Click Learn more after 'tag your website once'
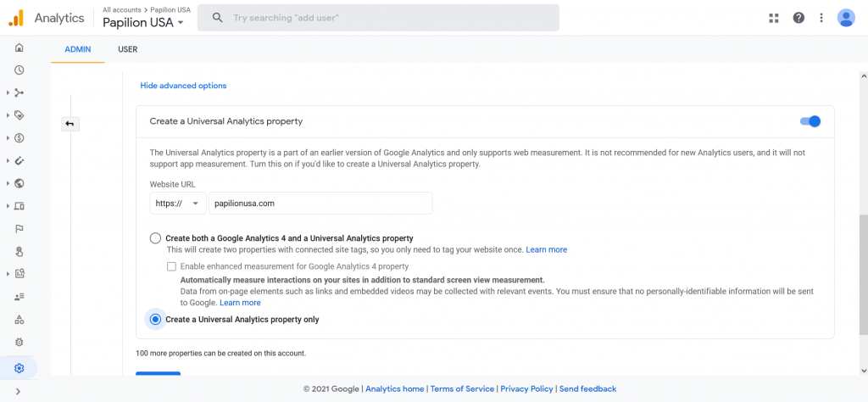 [x=547, y=249]
